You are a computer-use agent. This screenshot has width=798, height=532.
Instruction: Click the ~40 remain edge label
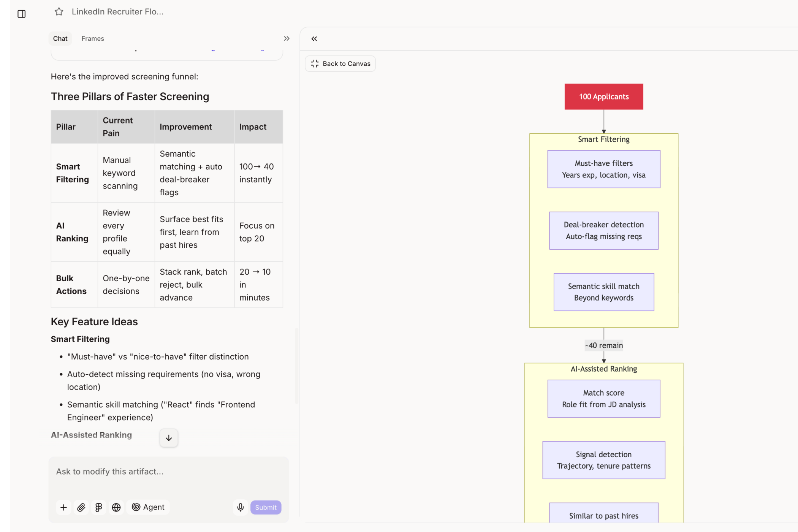(x=603, y=345)
